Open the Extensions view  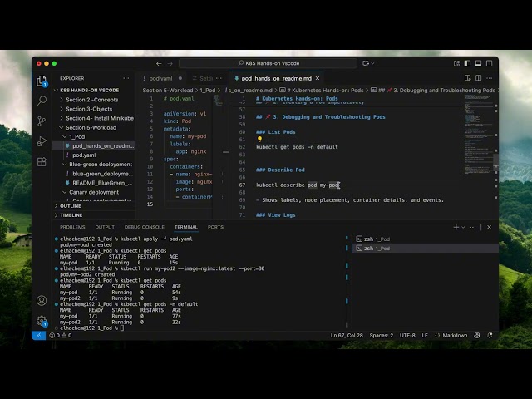tap(42, 162)
